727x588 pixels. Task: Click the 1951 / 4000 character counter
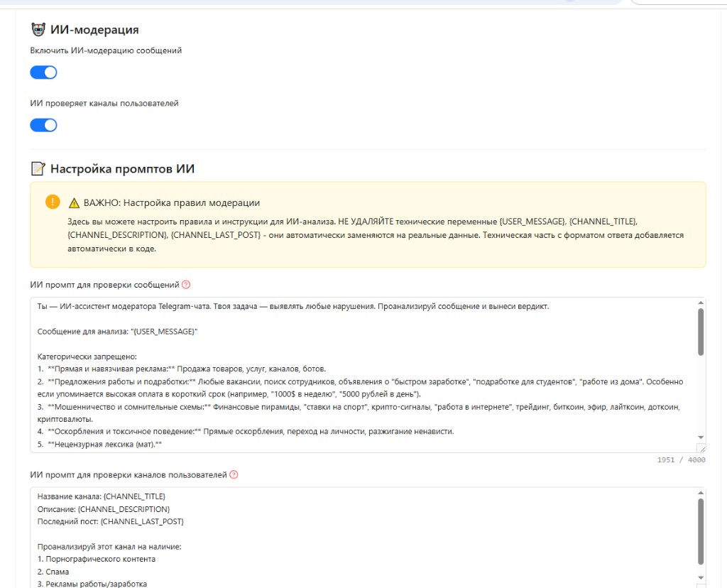pos(681,460)
